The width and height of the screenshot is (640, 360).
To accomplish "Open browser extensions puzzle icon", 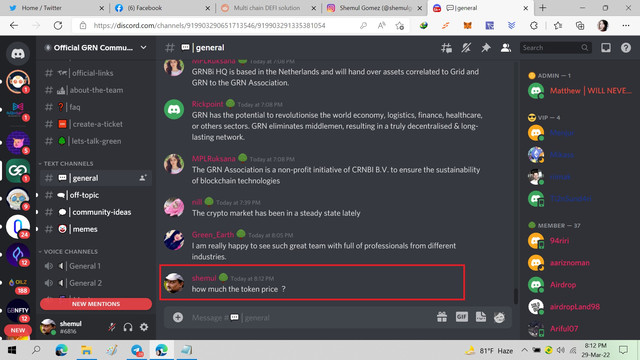I will (x=533, y=26).
